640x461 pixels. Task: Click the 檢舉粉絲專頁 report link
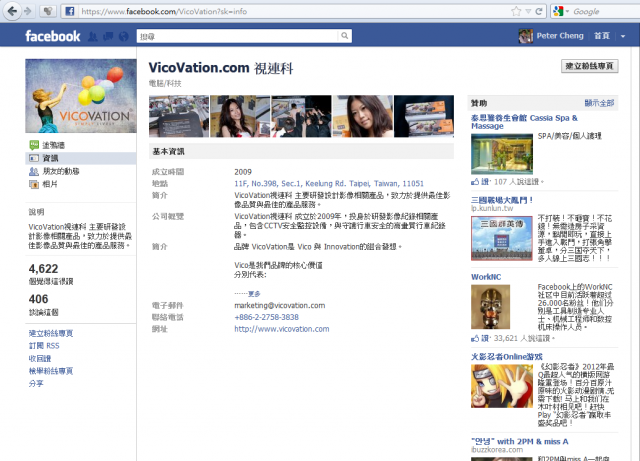(51, 371)
